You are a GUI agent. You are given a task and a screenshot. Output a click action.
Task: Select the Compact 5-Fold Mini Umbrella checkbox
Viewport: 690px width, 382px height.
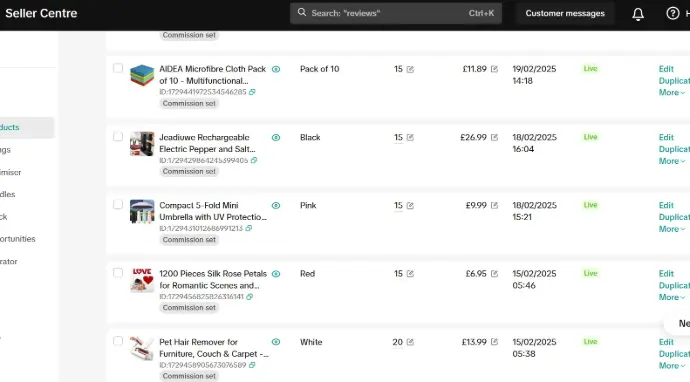coord(118,205)
